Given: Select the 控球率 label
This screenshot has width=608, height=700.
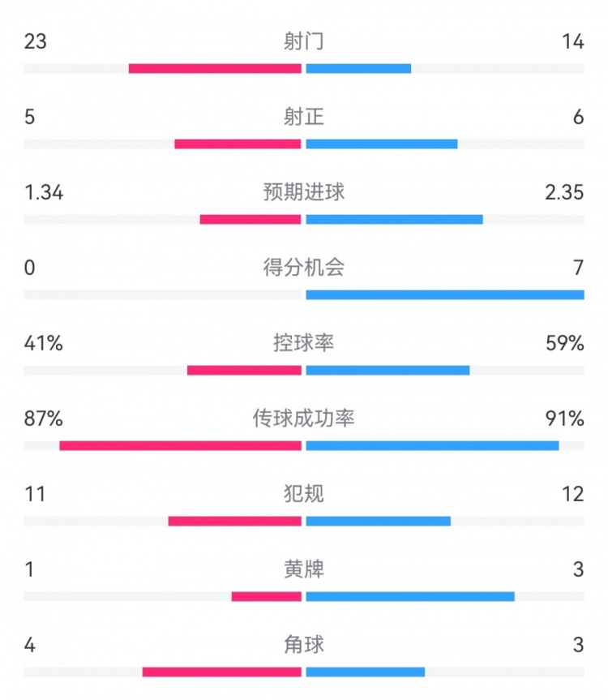Looking at the screenshot, I should coord(304,343).
